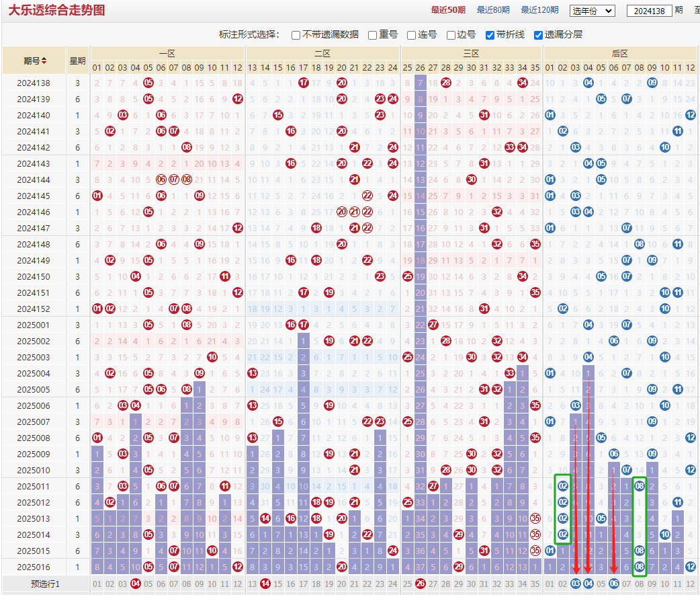The image size is (700, 595).
Task: Open the 选年份 year dropdown
Action: [x=592, y=11]
